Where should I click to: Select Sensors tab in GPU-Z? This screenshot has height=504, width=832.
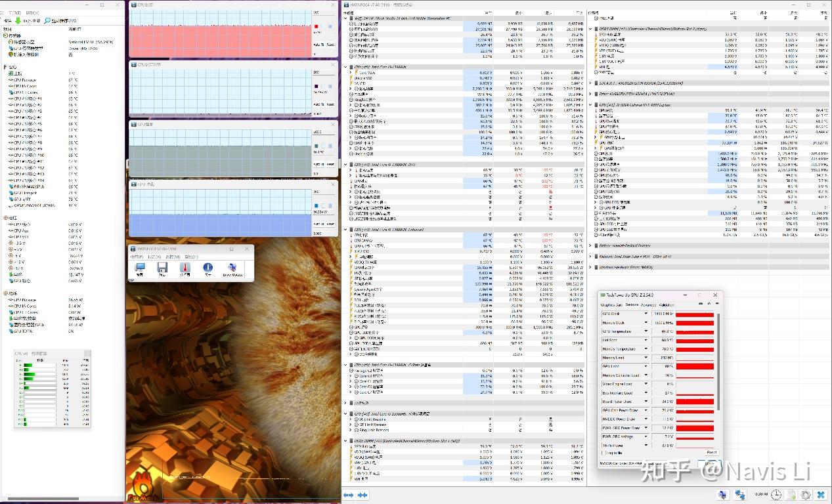632,304
